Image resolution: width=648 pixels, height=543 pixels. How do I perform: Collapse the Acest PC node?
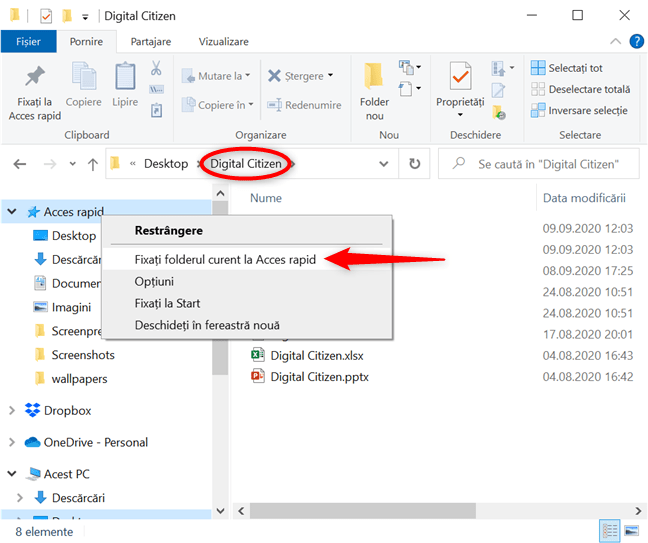point(12,474)
